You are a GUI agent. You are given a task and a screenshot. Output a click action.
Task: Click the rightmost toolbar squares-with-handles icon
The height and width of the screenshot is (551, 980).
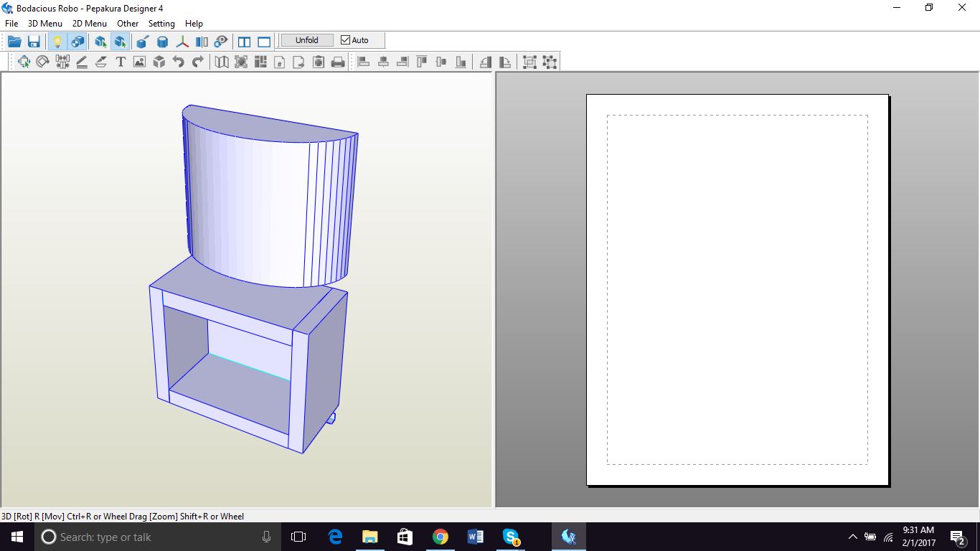[x=550, y=62]
